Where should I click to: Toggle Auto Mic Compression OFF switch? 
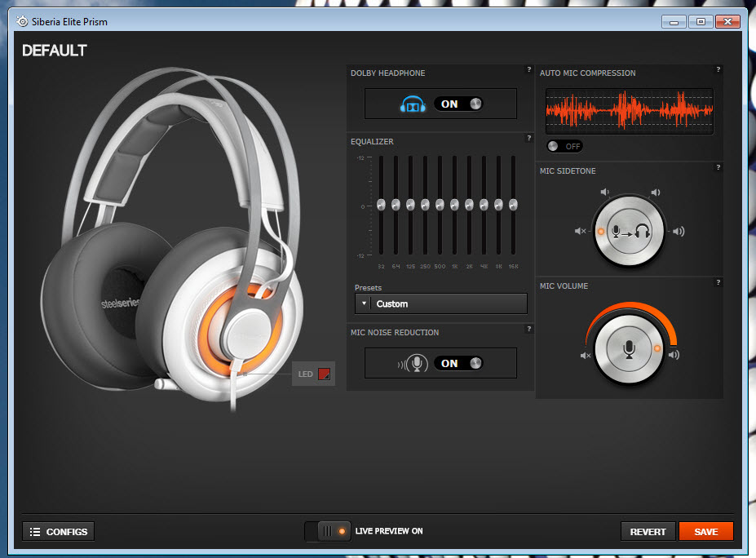pos(564,146)
